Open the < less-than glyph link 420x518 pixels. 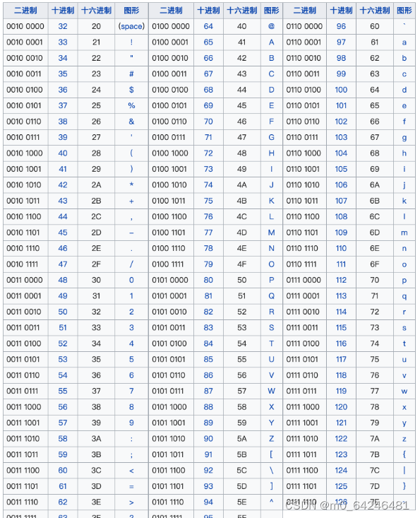pos(131,471)
